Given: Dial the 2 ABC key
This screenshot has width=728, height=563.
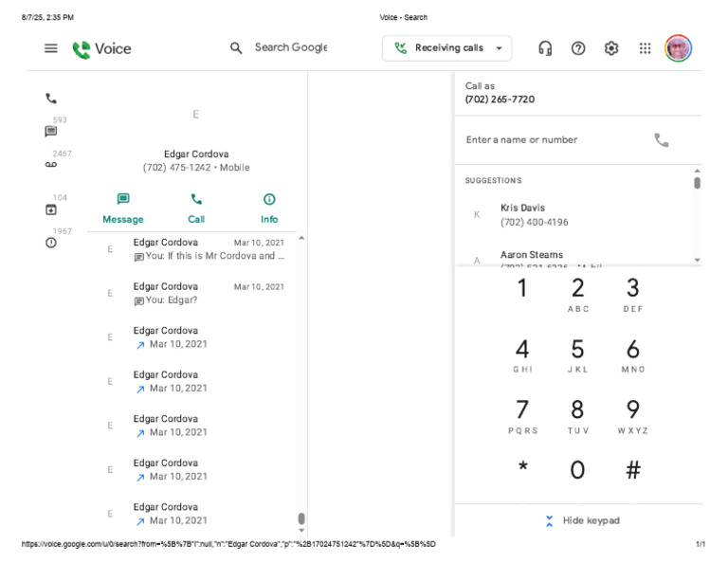Looking at the screenshot, I should click(x=577, y=294).
